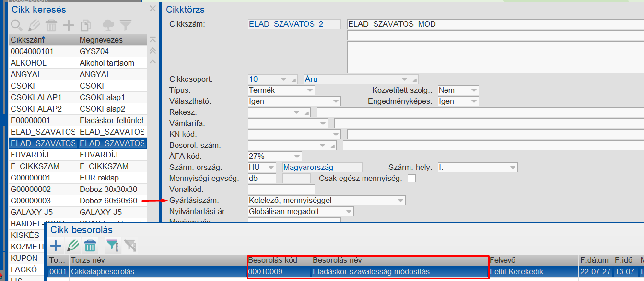
Task: Click the Vonalkód input field
Action: pyautogui.click(x=281, y=190)
